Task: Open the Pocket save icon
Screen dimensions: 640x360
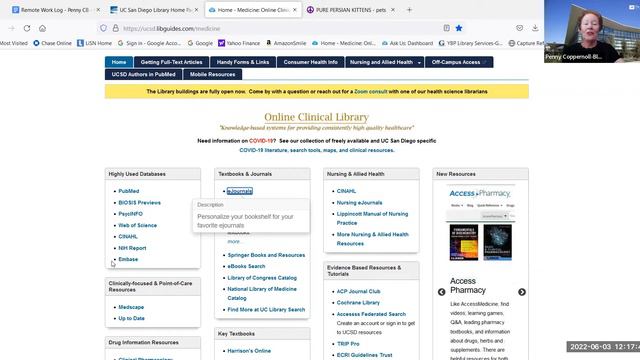Action: pyautogui.click(x=519, y=28)
